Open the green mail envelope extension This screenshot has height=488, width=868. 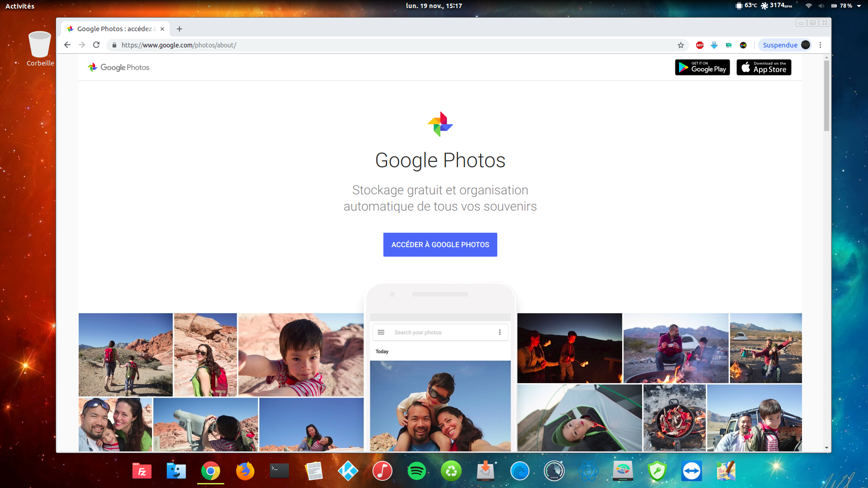click(x=729, y=45)
